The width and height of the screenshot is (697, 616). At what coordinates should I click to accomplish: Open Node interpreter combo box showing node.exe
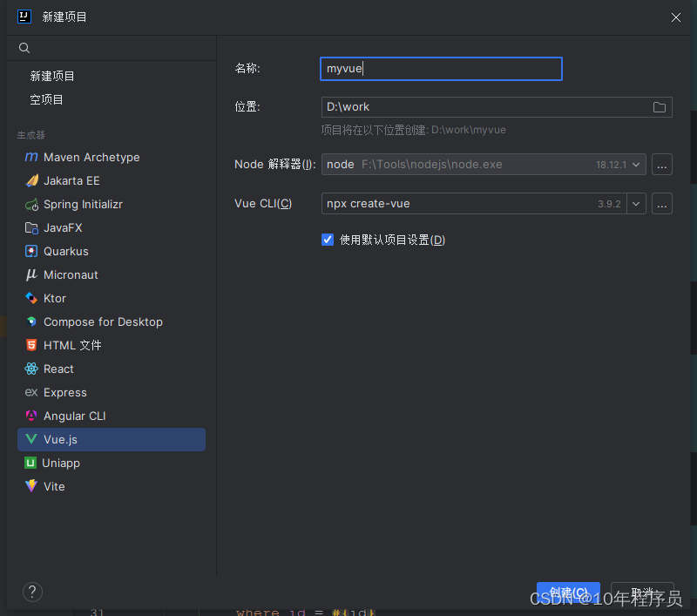[x=484, y=165]
